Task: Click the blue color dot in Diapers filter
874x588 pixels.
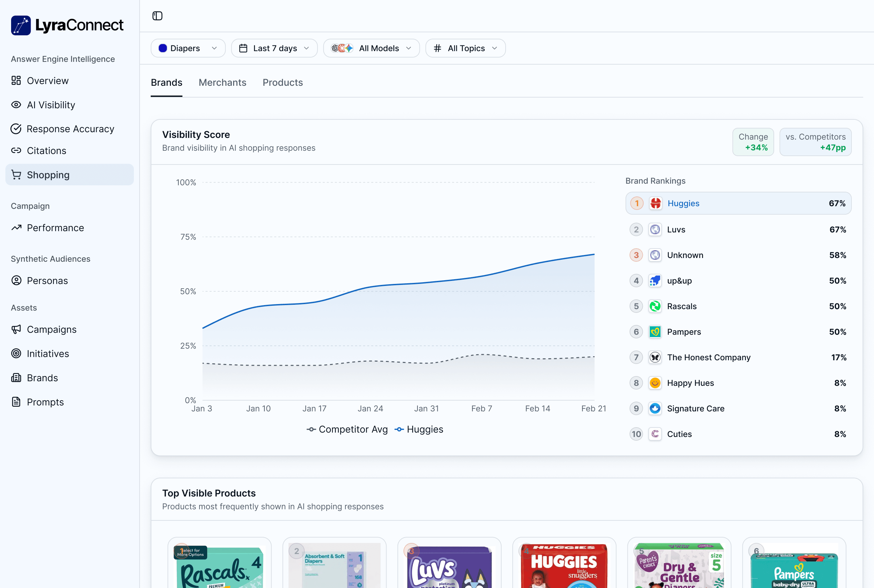Action: click(x=162, y=48)
